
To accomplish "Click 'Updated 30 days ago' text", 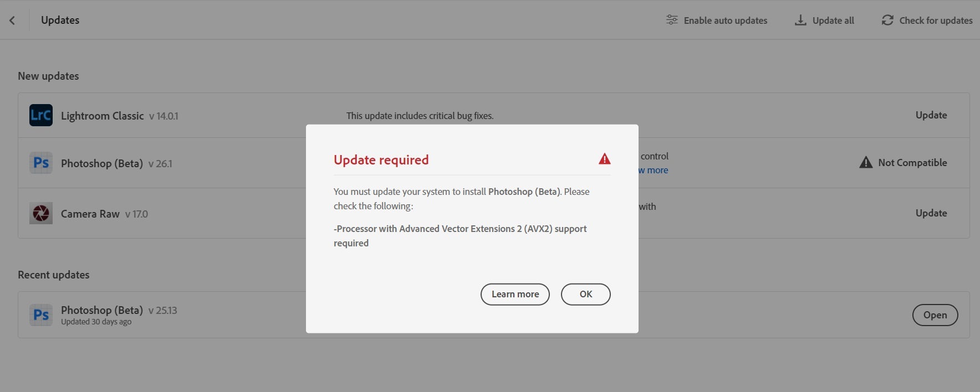I will click(x=96, y=322).
